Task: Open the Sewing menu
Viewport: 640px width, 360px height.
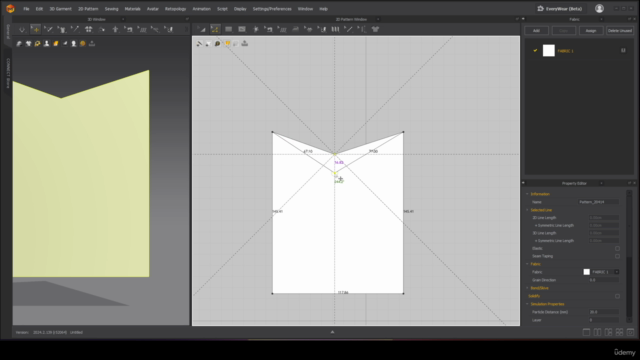Action: [111, 9]
